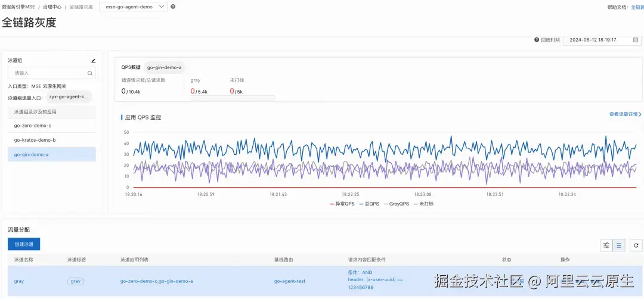Edit the 泳道组 with the pencil icon
This screenshot has width=644, height=299.
click(93, 60)
